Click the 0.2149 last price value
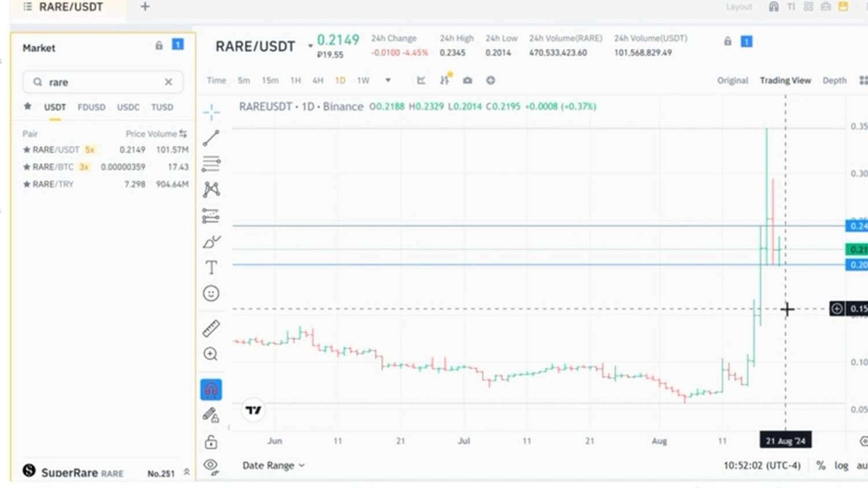This screenshot has height=488, width=868. pos(338,40)
